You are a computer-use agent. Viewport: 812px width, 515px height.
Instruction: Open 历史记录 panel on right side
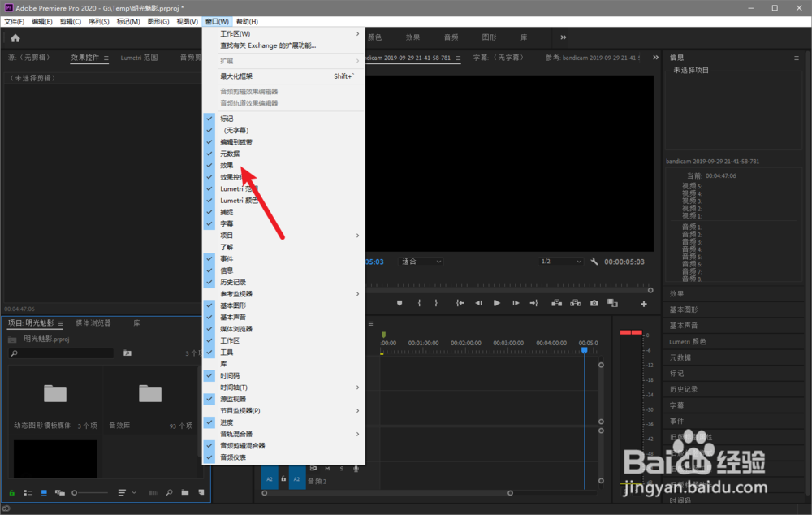[x=684, y=389]
